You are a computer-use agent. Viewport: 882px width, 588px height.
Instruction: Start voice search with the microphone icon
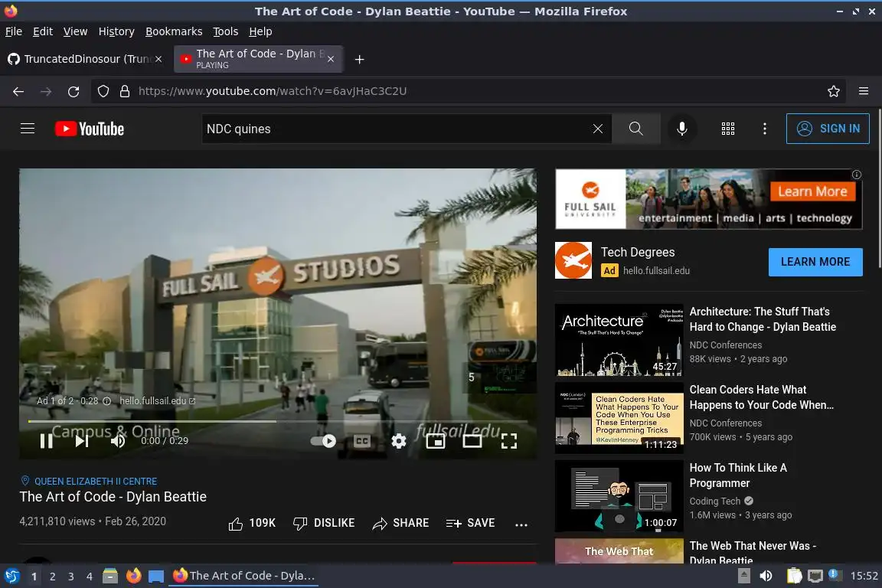coord(681,129)
